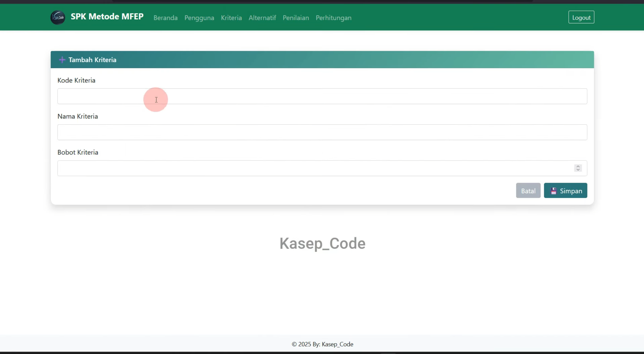The image size is (644, 354).
Task: Focus the Kode Kriteria input field
Action: pos(322,96)
